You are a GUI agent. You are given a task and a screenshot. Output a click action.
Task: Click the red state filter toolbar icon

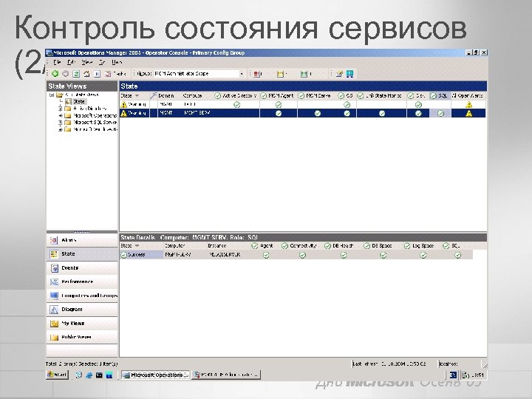click(x=258, y=74)
